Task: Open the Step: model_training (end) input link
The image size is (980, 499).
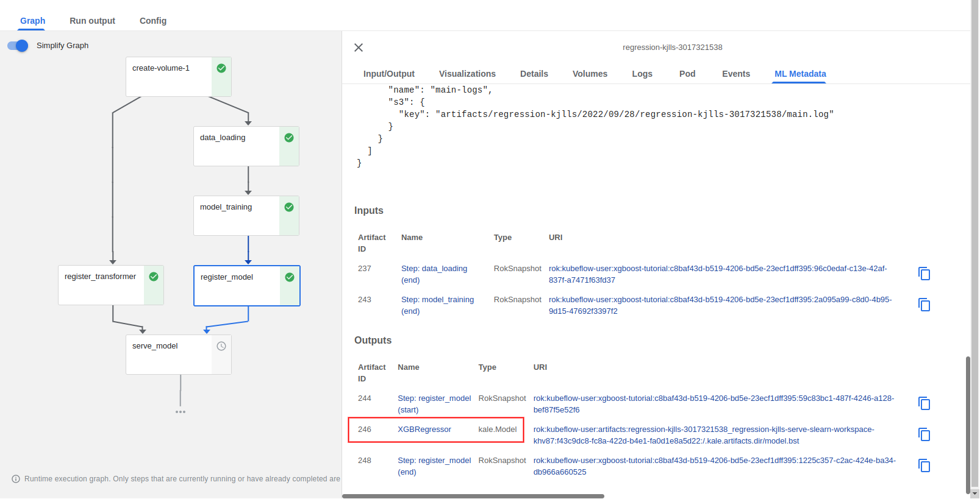Action: (x=437, y=305)
